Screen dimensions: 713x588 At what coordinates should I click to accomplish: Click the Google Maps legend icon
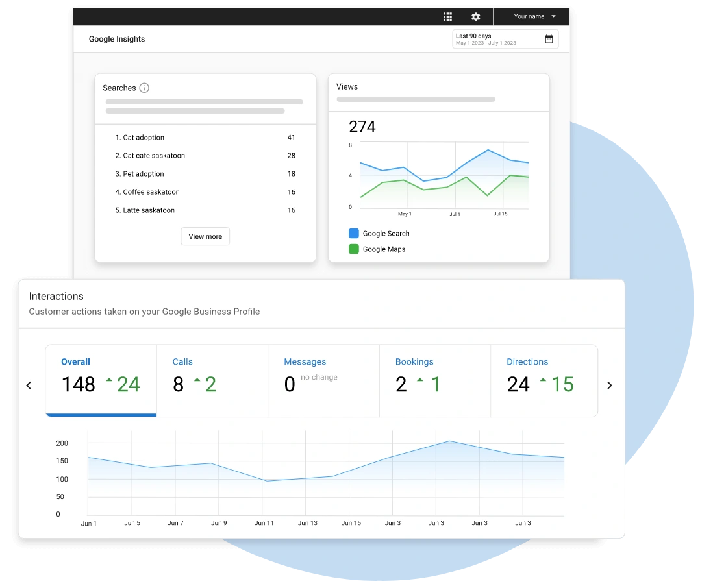click(353, 249)
